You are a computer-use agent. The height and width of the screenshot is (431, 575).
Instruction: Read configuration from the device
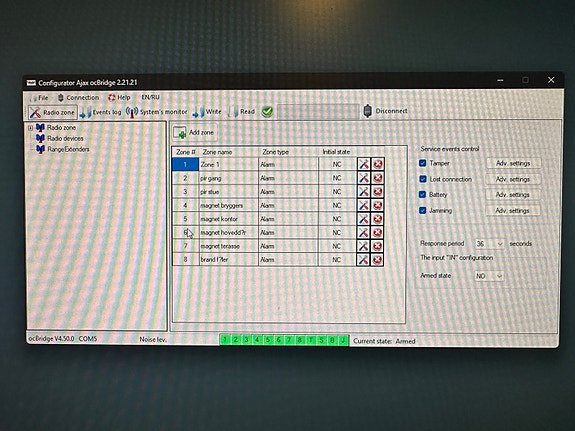(x=241, y=111)
